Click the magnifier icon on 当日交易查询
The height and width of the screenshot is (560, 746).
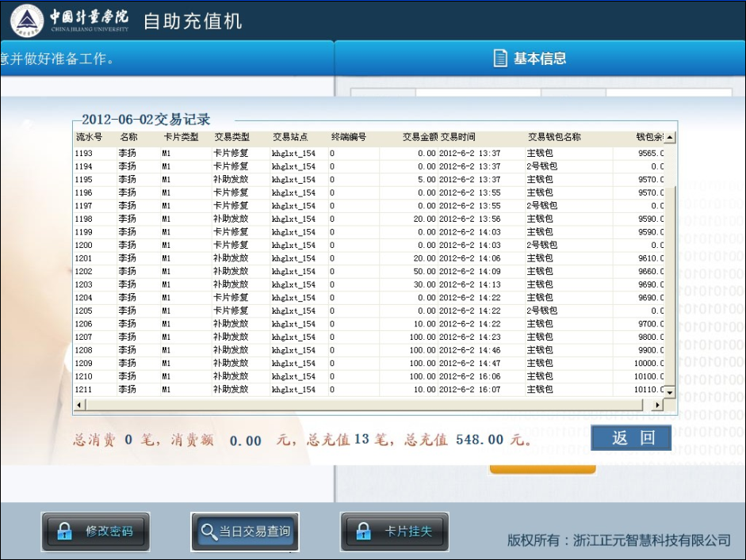pos(209,531)
